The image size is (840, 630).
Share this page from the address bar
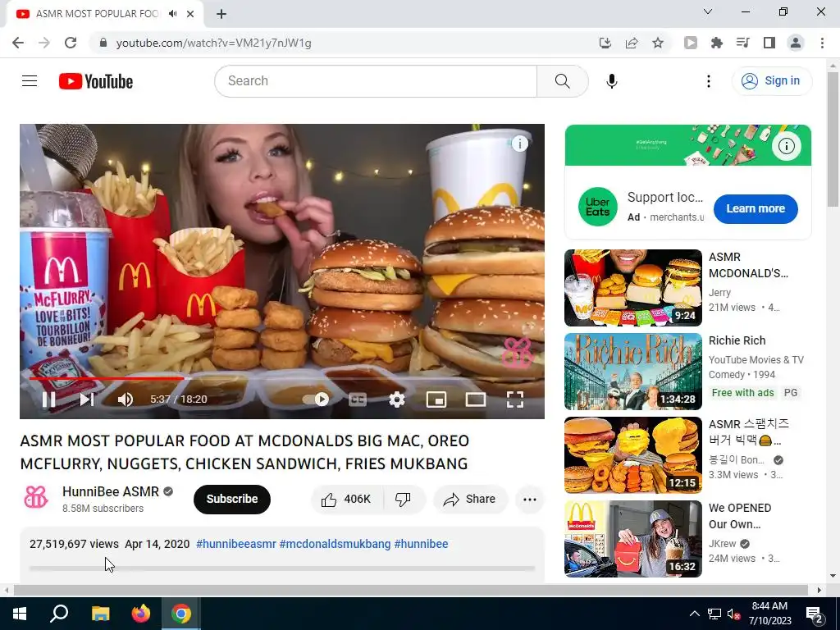[x=632, y=43]
